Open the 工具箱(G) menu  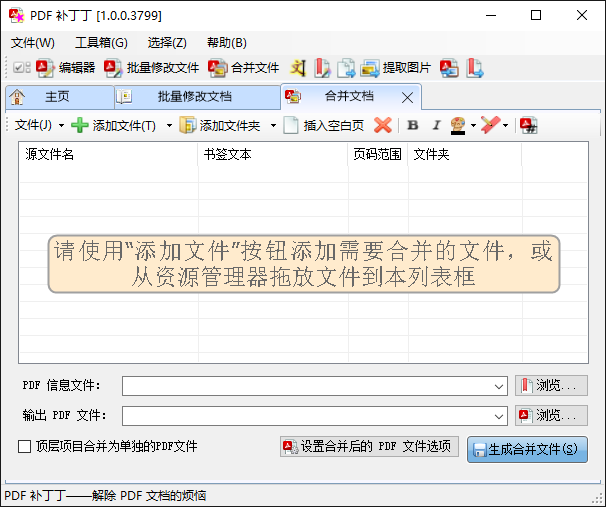[x=101, y=43]
